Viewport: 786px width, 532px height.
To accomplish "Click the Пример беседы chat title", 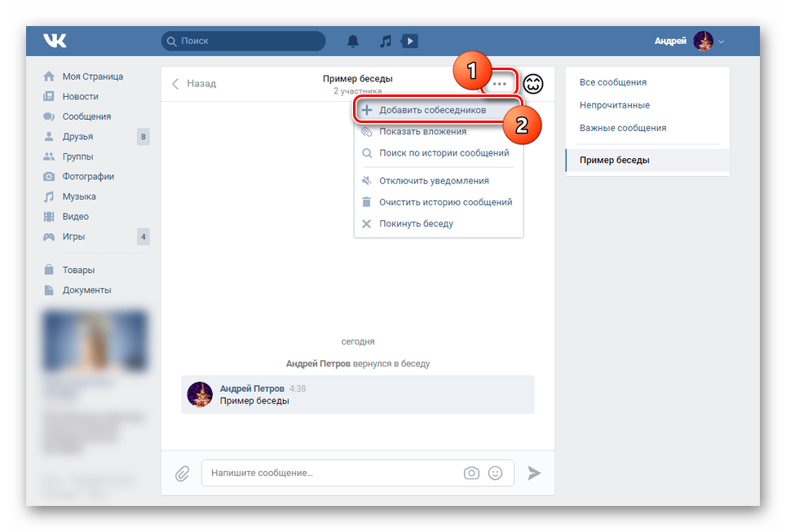I will click(357, 79).
